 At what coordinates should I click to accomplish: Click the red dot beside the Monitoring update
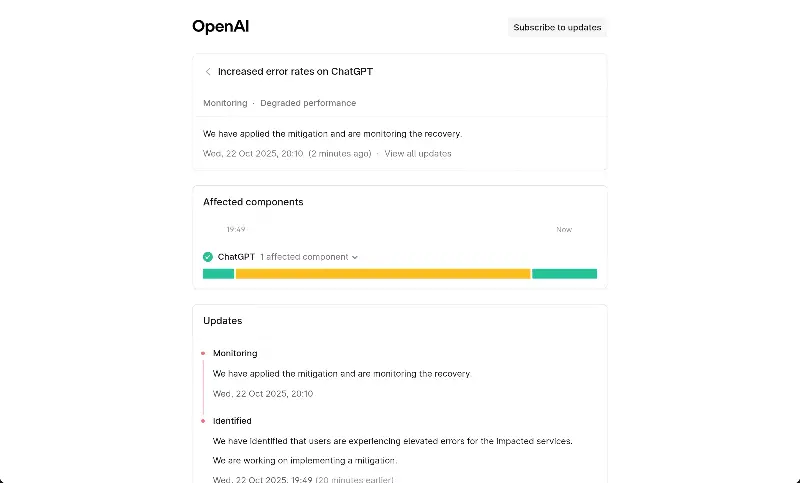(x=203, y=353)
